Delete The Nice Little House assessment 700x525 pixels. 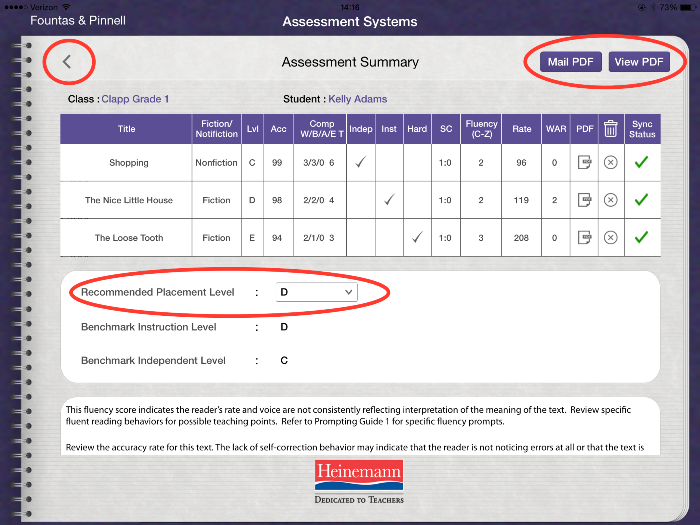(x=610, y=200)
